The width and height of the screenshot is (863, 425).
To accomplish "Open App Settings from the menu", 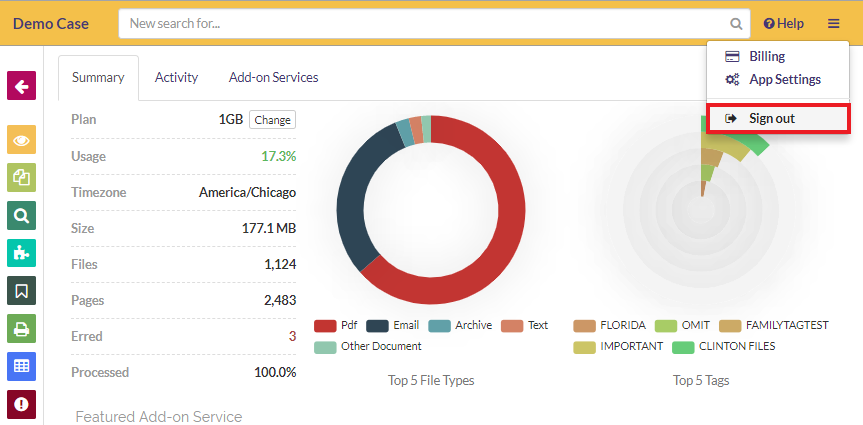I will (784, 80).
